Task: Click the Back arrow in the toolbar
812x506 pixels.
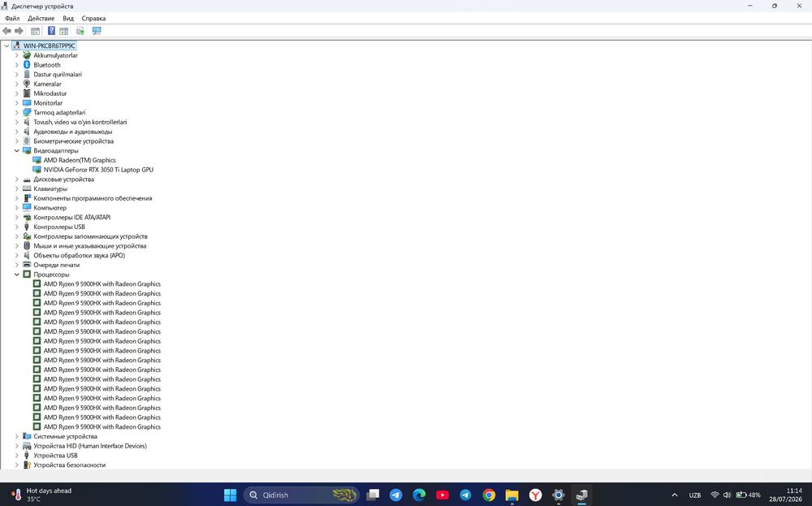Action: tap(6, 31)
